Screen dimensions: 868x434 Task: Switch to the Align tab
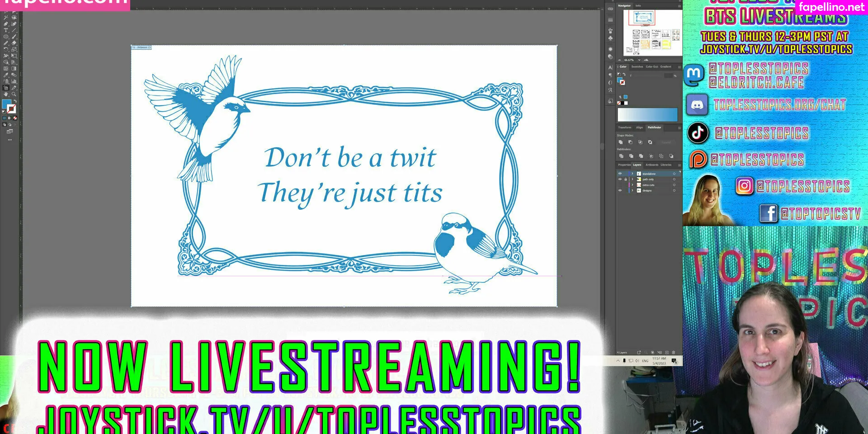639,127
